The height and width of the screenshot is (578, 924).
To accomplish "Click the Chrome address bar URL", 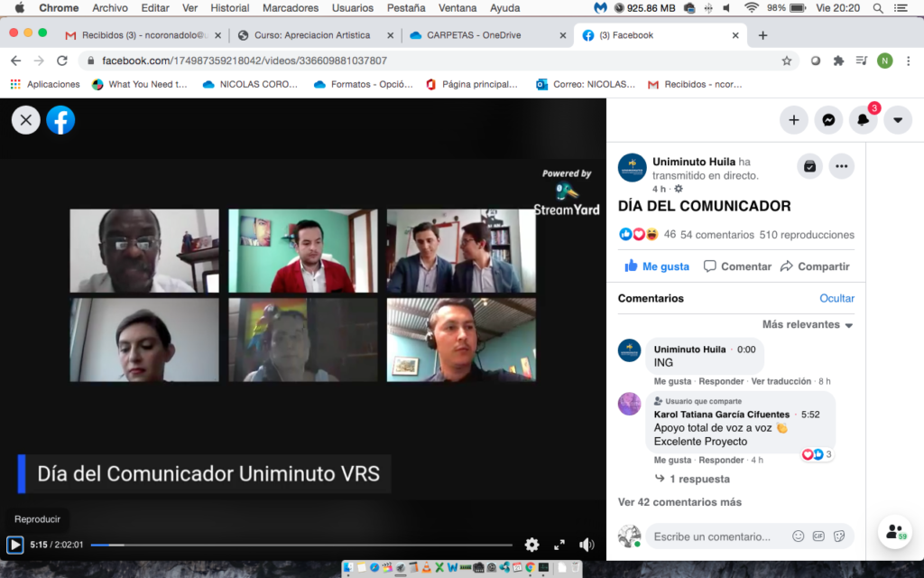I will tap(245, 61).
